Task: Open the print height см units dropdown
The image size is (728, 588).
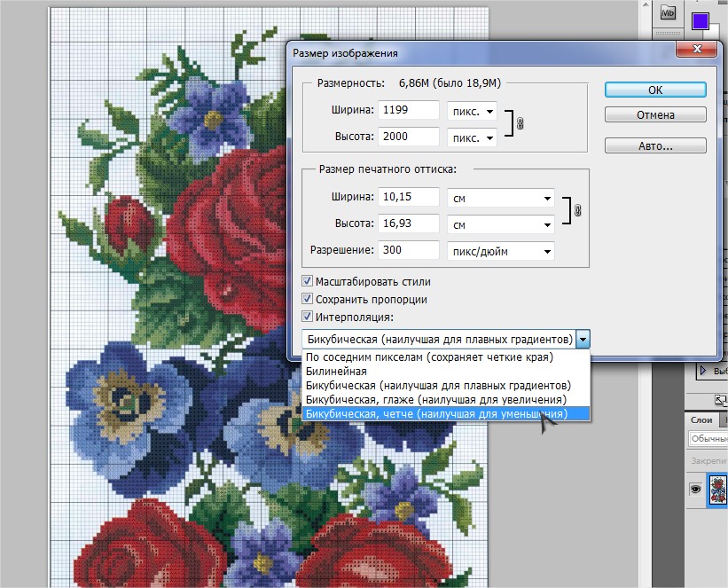Action: [500, 223]
